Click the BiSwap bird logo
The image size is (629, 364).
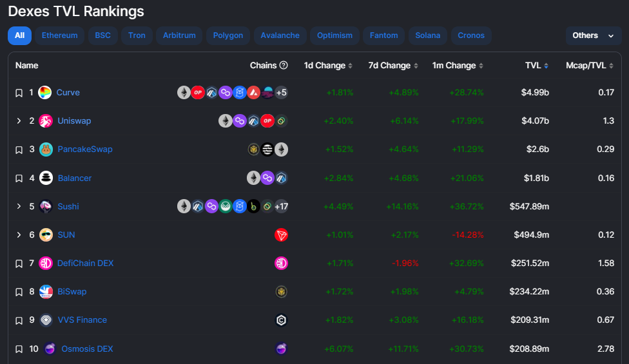(46, 292)
